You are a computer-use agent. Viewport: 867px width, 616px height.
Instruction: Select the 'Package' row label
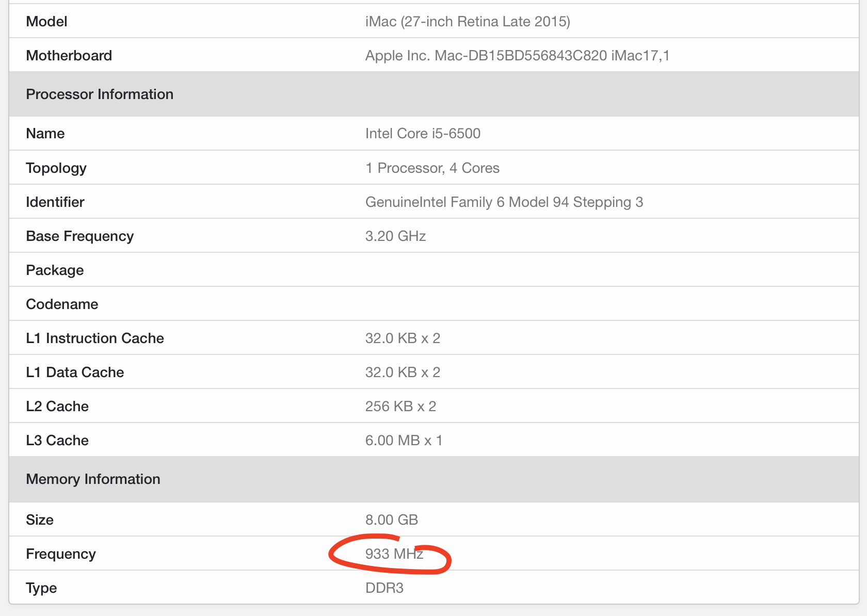coord(54,270)
